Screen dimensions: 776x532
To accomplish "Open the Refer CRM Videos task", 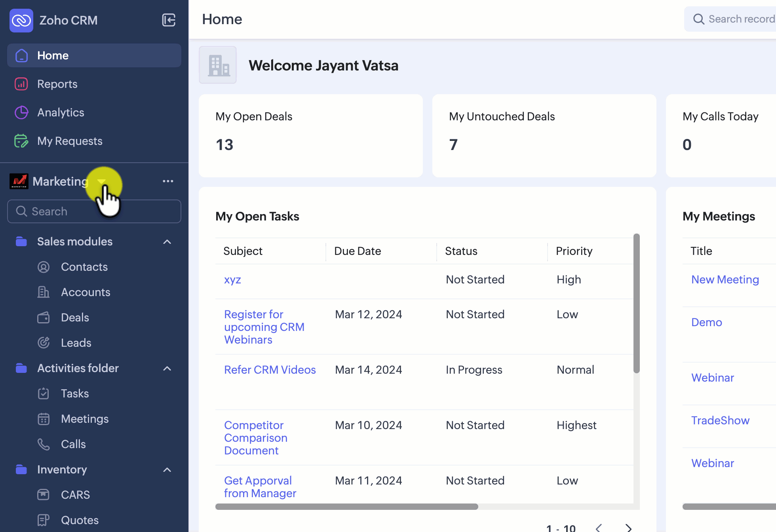I will 270,370.
